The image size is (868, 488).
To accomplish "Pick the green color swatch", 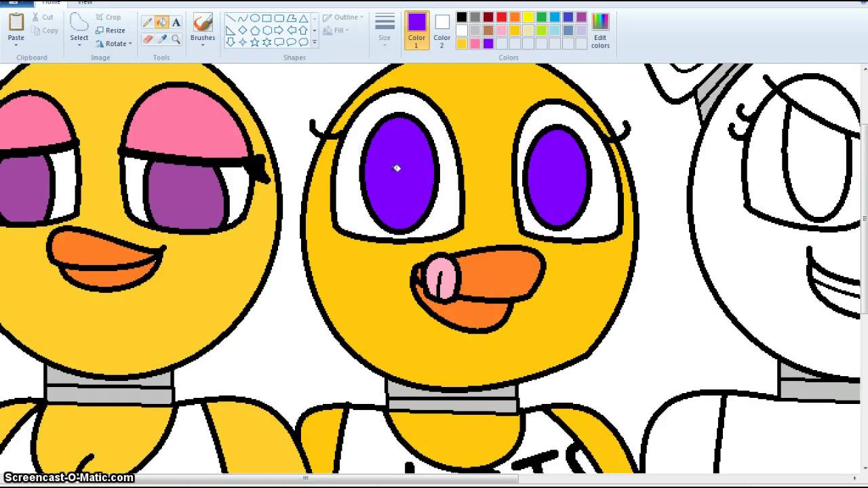I will coord(541,17).
